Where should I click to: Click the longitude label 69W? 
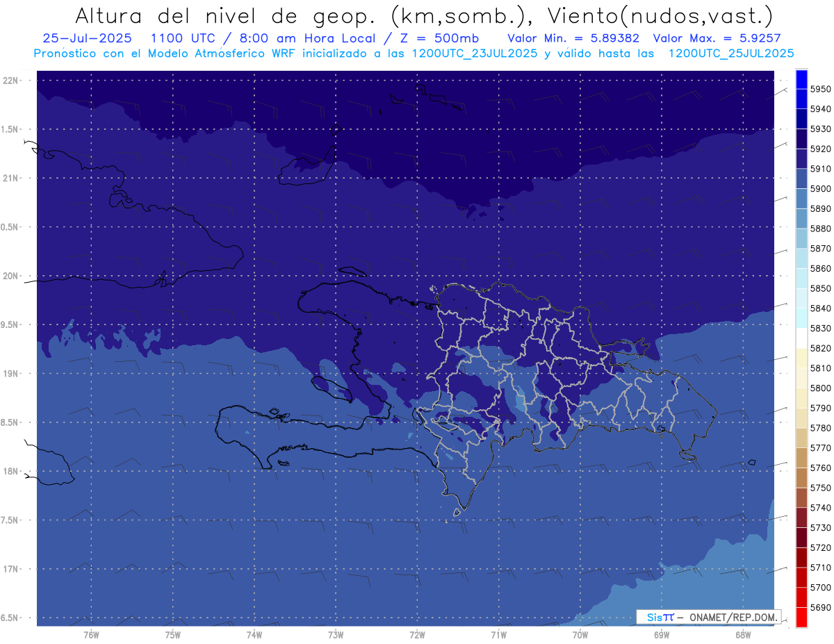[662, 635]
